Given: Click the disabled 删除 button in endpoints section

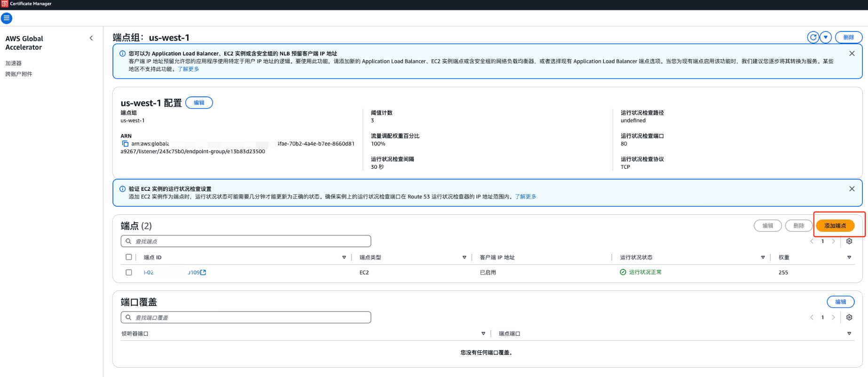Looking at the screenshot, I should (x=799, y=226).
